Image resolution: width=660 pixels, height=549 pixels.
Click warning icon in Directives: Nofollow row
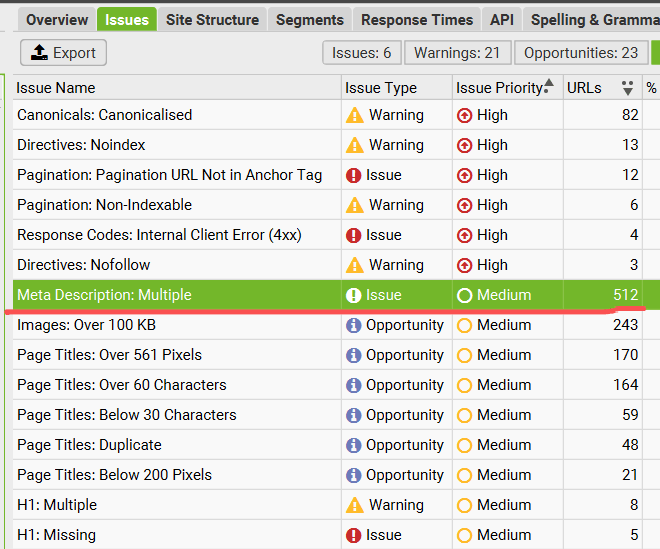tap(355, 265)
